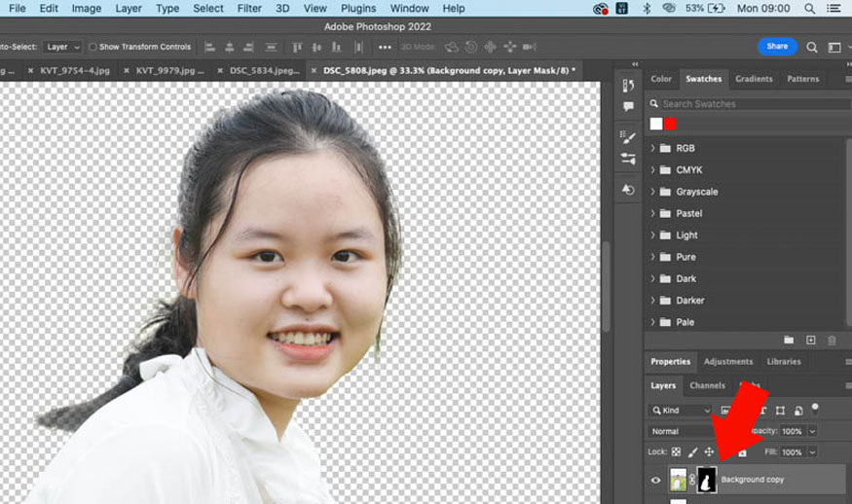Switch to the Patterns tab
Image resolution: width=852 pixels, height=504 pixels.
[803, 79]
